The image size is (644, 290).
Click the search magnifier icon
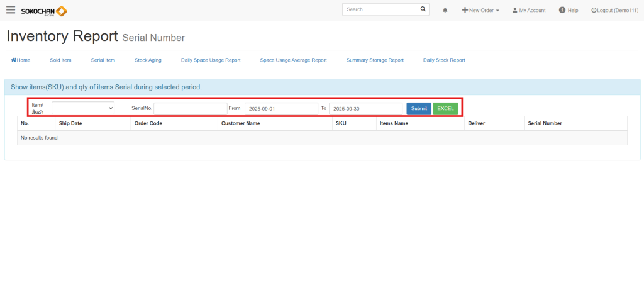click(x=423, y=9)
